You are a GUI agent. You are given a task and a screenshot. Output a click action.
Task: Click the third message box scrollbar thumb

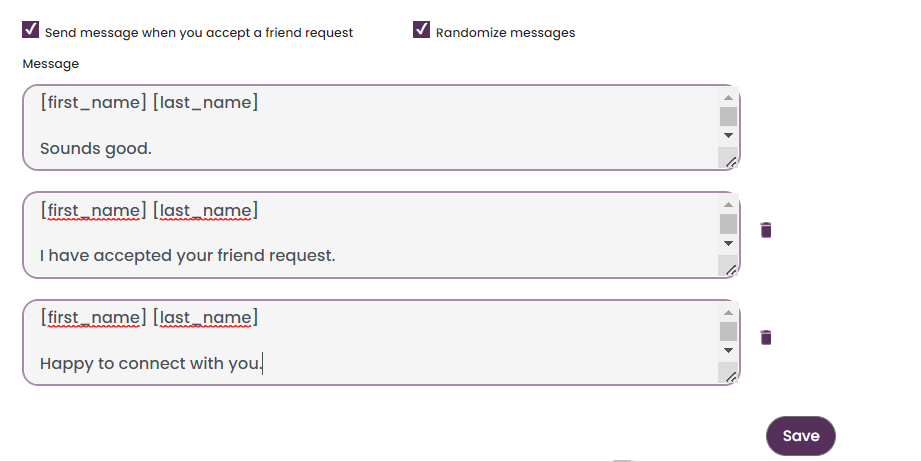(x=728, y=331)
